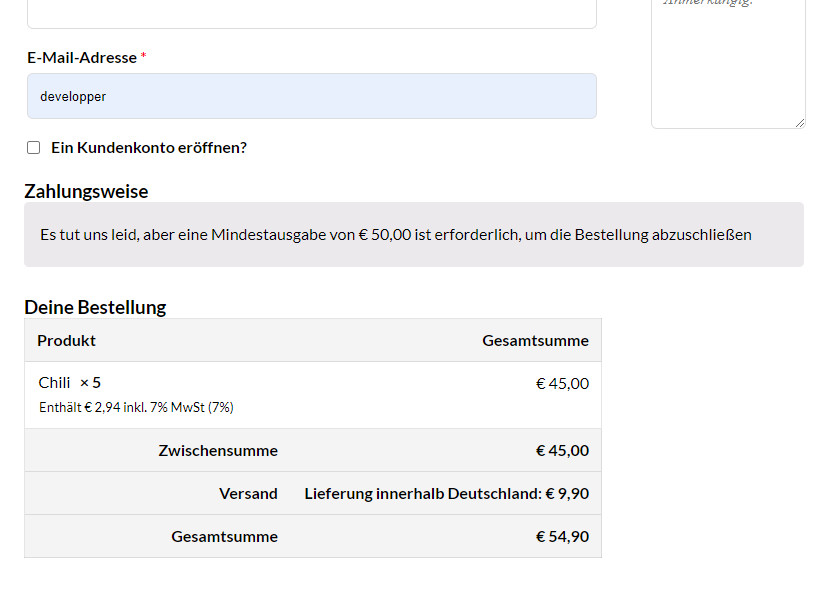Click the Zwischensumme amount € 45,00
The width and height of the screenshot is (822, 610).
point(562,450)
